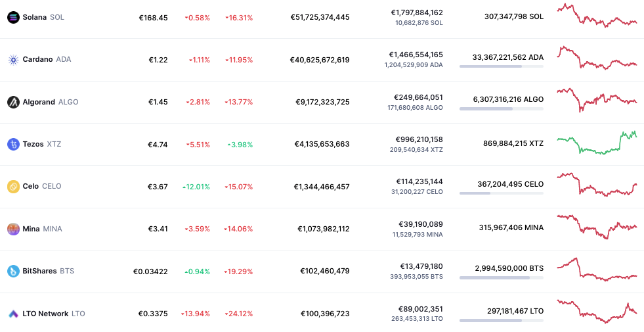Click Celo price €3.67
Screen dimensions: 644x332
click(158, 187)
